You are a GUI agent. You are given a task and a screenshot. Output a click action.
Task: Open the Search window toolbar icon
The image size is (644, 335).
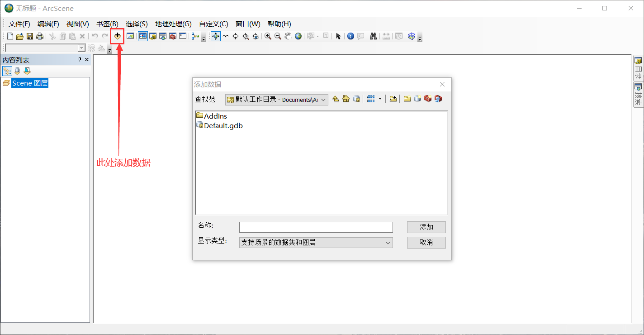163,36
